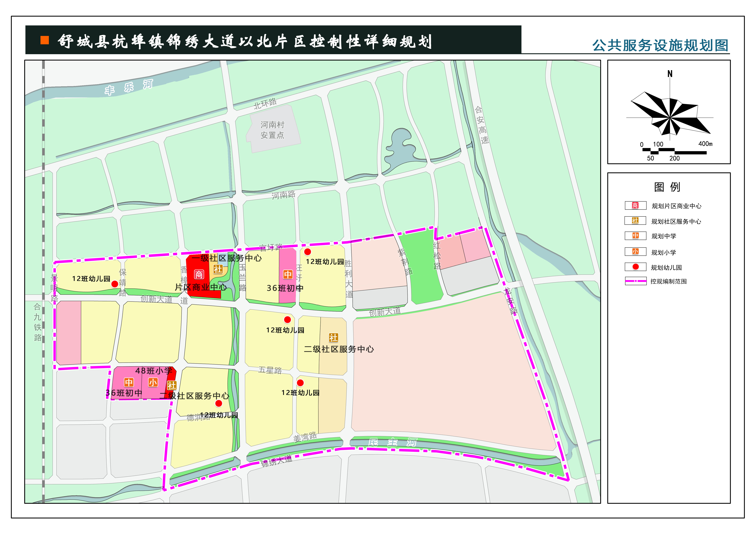Click the 社 icon beside 一级社区服务中心
Viewport: 756px width, 534px height.
tap(218, 269)
